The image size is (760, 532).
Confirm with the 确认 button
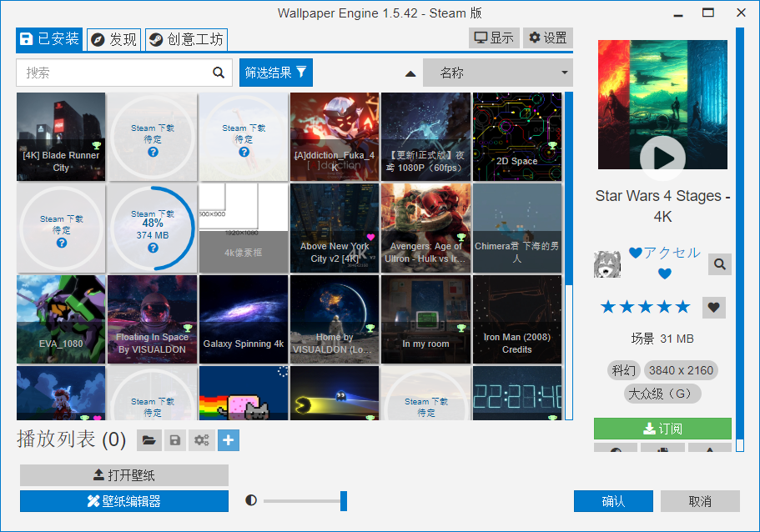point(613,501)
